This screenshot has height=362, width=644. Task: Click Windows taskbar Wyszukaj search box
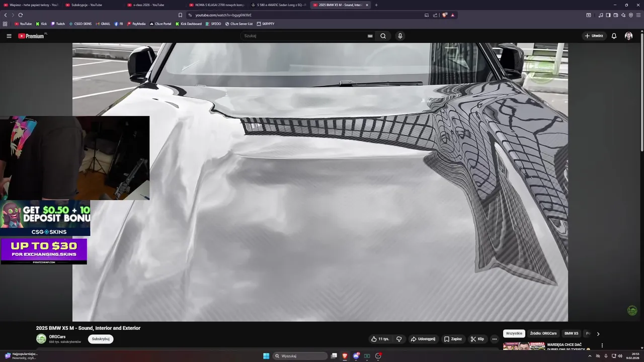(300, 356)
